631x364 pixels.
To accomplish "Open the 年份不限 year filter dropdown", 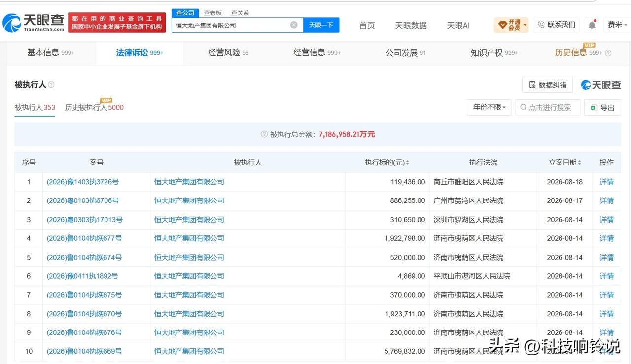I will click(489, 107).
